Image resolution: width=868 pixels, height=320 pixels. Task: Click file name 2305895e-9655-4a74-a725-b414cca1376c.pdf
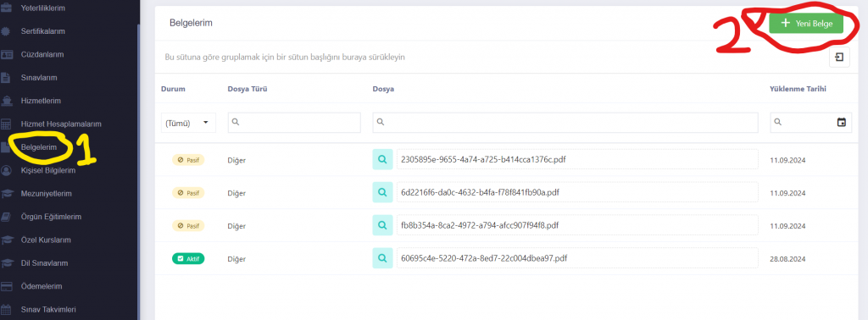pyautogui.click(x=483, y=160)
